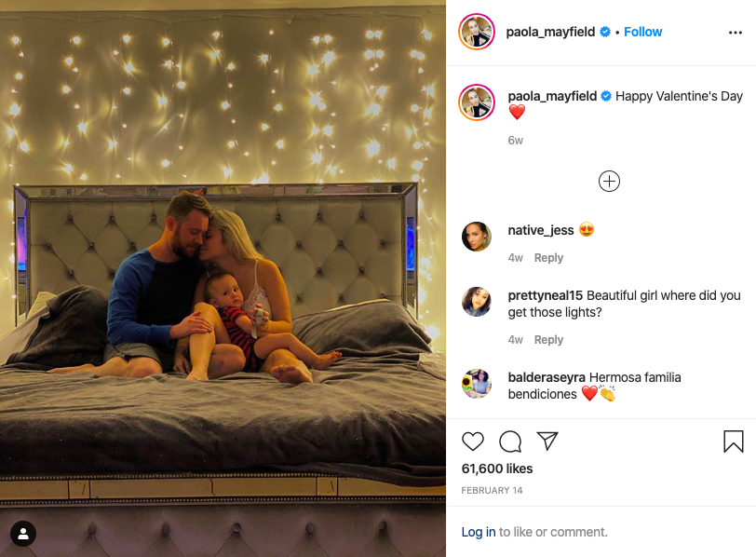This screenshot has height=557, width=756.
Task: Open prettyneal15 profile avatar
Action: tap(477, 302)
